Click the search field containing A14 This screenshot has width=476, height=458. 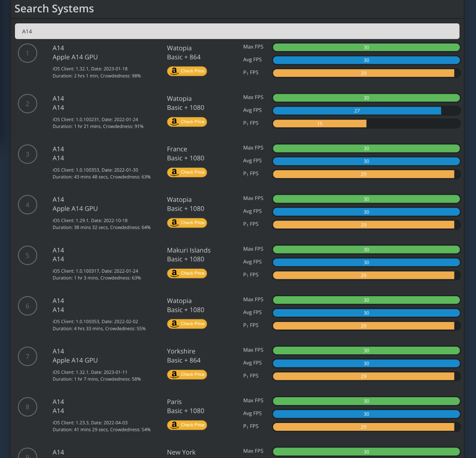[x=237, y=31]
